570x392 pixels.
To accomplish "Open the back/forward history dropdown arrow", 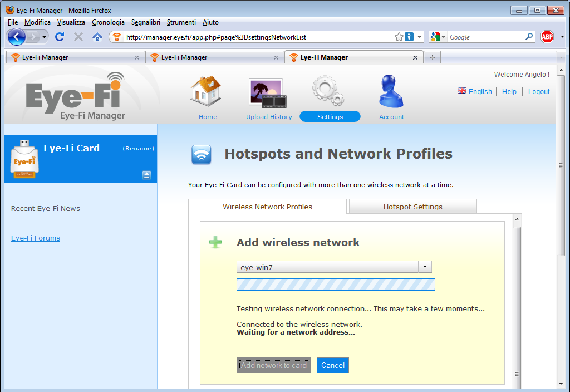I will coord(44,37).
